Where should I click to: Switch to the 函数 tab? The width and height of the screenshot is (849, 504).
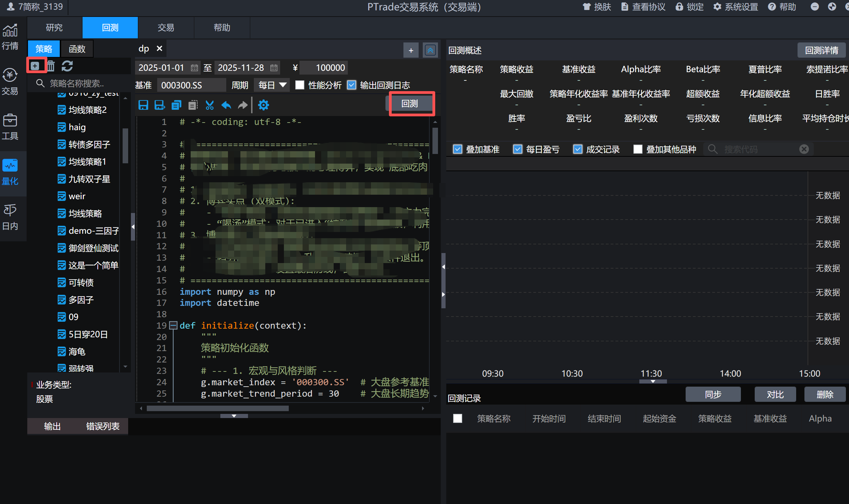[x=77, y=49]
